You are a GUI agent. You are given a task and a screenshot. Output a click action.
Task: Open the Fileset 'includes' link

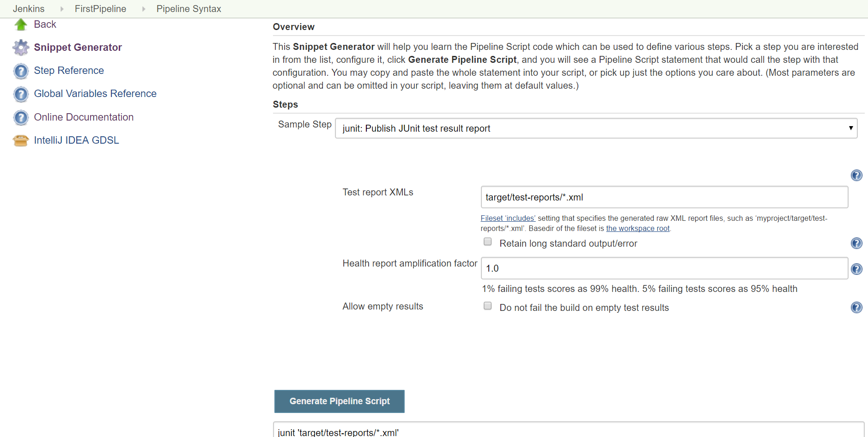[508, 218]
